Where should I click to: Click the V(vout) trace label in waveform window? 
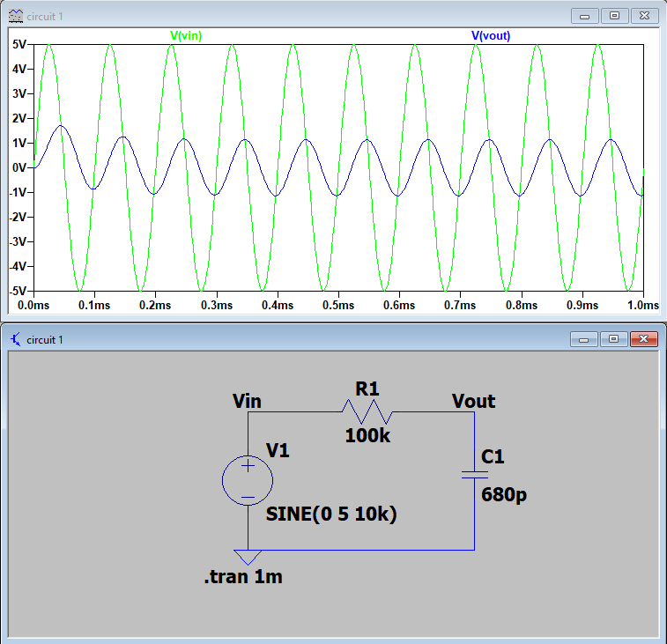(x=491, y=36)
